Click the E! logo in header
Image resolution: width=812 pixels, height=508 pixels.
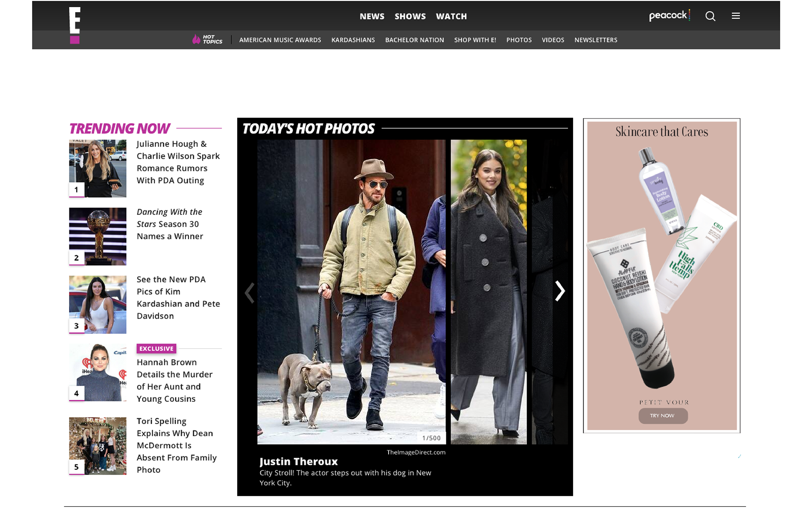(x=75, y=25)
